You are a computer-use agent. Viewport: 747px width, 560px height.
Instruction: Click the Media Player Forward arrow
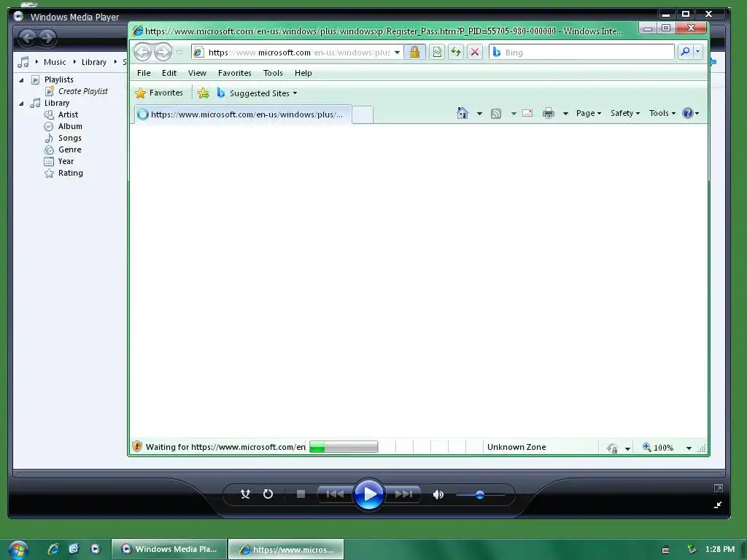coord(47,37)
